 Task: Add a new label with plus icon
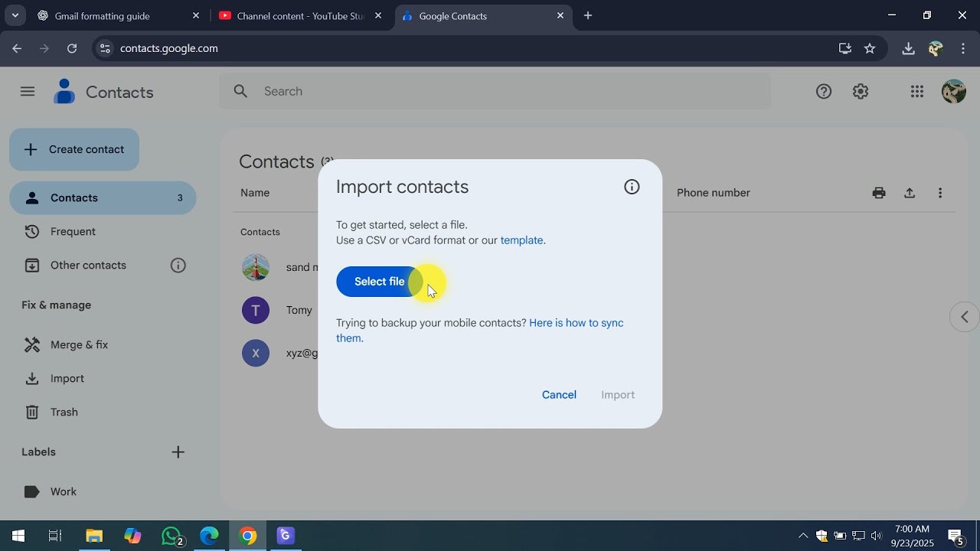point(178,452)
